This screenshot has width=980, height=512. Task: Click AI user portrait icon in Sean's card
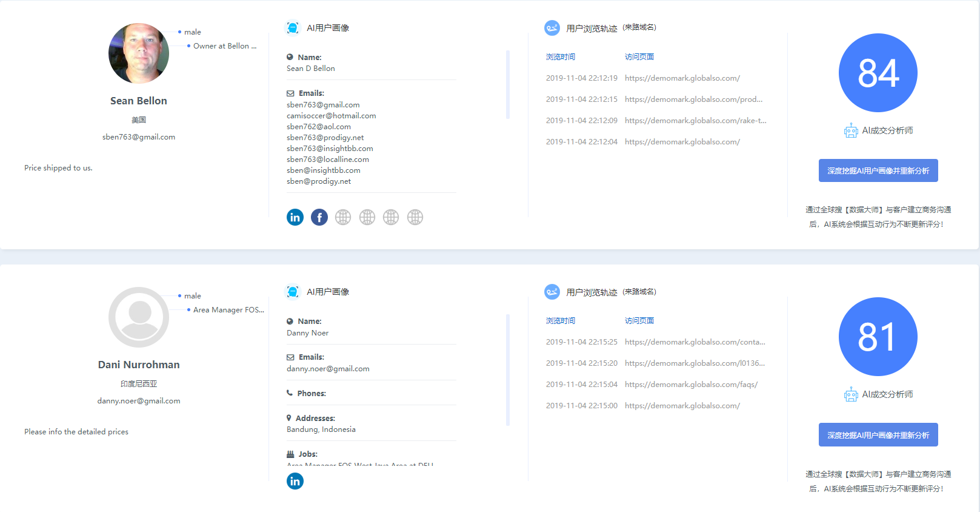(x=293, y=28)
